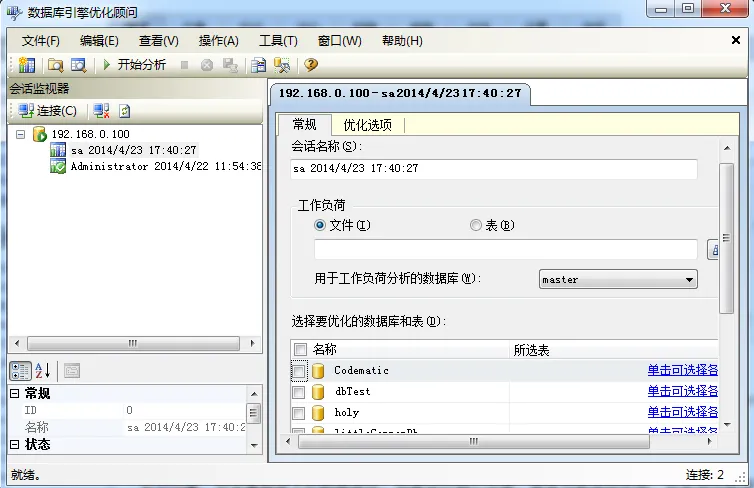Open the 编辑(E) menu
The width and height of the screenshot is (754, 488).
(x=99, y=41)
